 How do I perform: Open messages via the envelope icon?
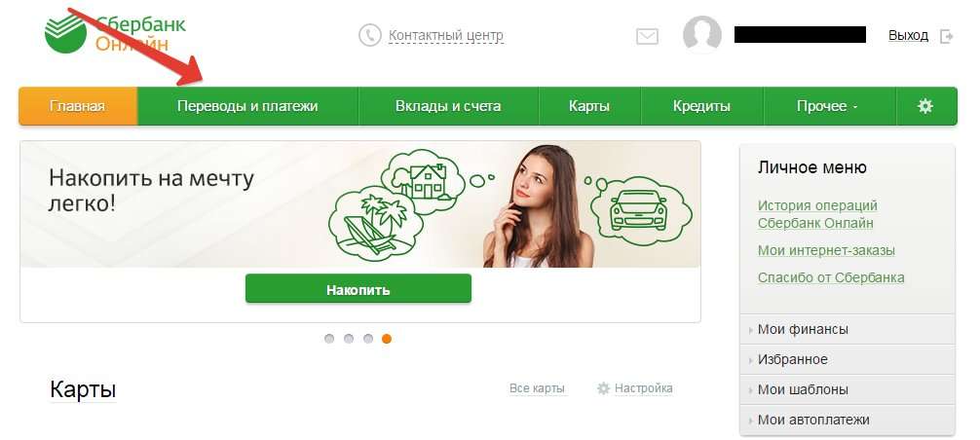point(648,36)
